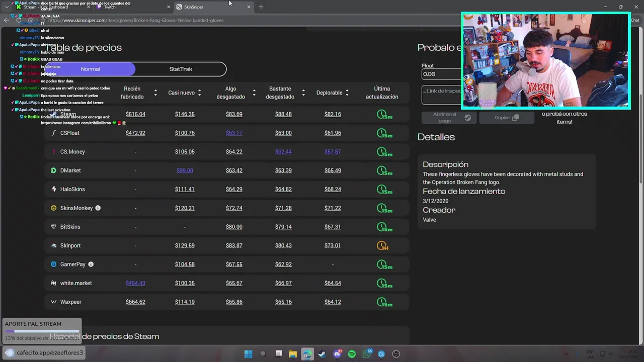Open the taskbar search icon

[x=263, y=354]
